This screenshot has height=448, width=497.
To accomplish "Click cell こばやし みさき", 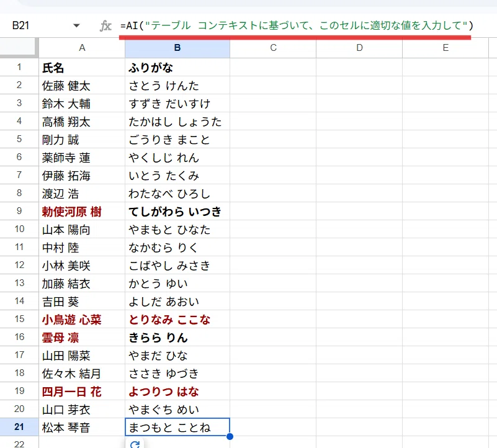I will pos(177,265).
